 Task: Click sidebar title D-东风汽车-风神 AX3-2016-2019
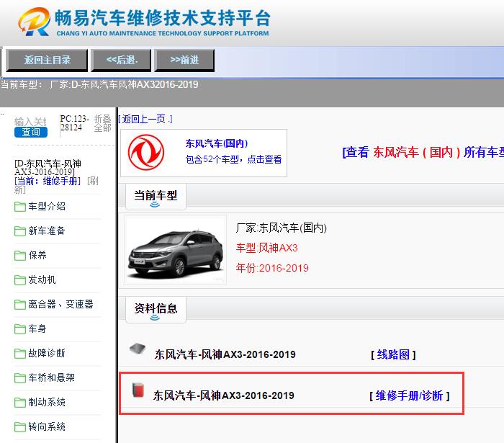[x=48, y=168]
